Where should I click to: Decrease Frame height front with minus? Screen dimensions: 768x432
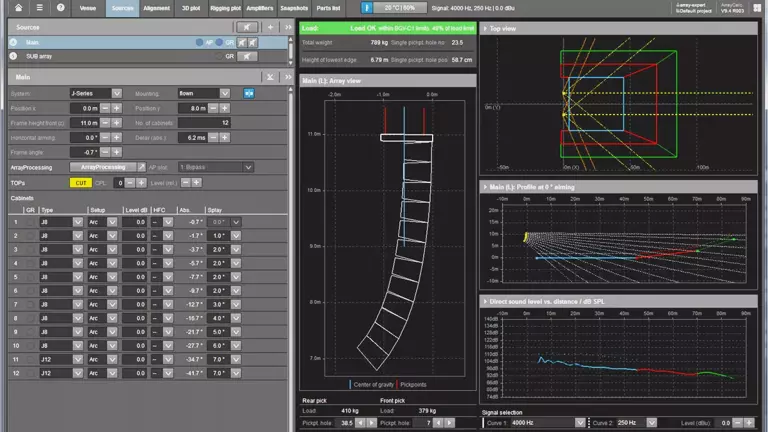(105, 123)
